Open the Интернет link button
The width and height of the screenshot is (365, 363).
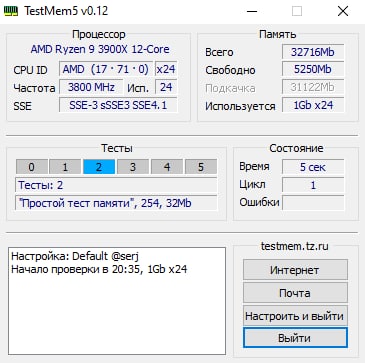coord(295,270)
